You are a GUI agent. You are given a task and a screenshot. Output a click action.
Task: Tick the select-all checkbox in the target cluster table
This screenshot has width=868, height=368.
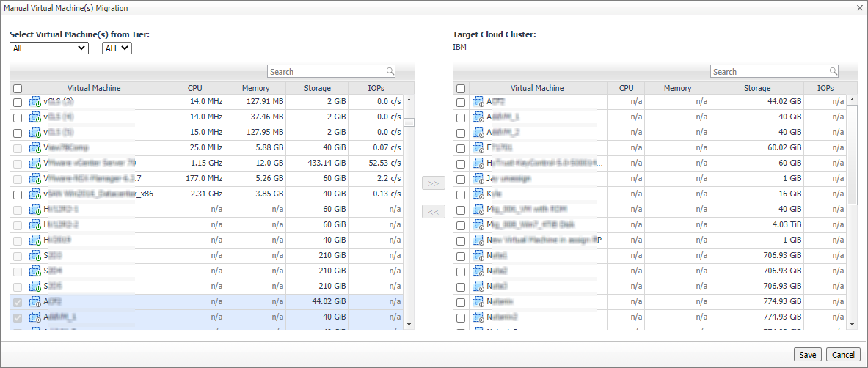coord(461,89)
